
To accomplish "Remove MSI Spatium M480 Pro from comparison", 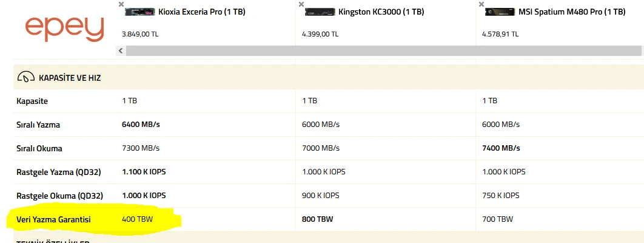I will (481, 4).
